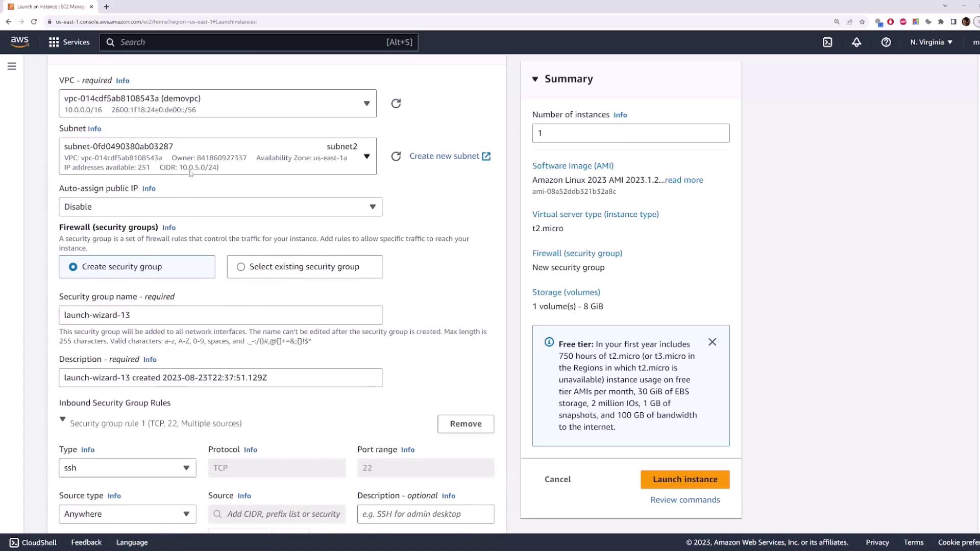Viewport: 980px width, 551px height.
Task: Refresh the VPC list
Action: (396, 104)
